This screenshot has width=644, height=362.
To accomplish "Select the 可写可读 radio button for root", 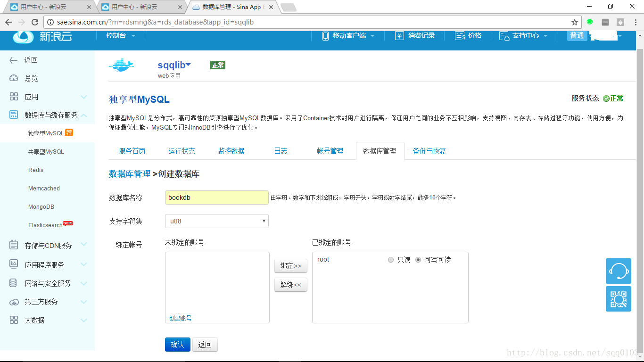I will 418,260.
